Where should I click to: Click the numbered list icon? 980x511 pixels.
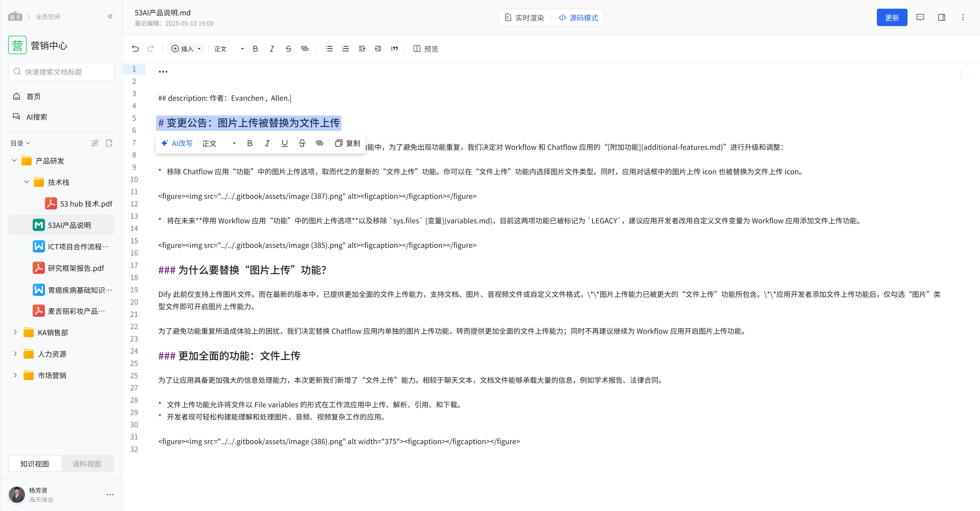point(345,49)
